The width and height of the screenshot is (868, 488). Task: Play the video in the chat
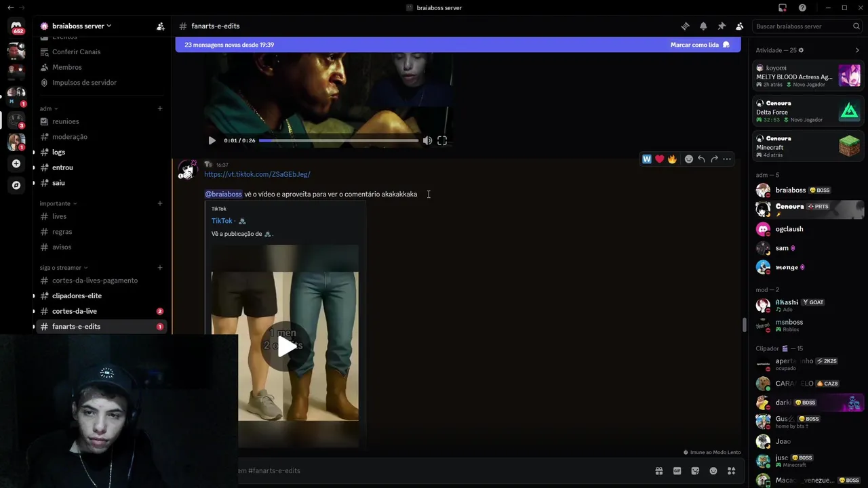(x=212, y=140)
